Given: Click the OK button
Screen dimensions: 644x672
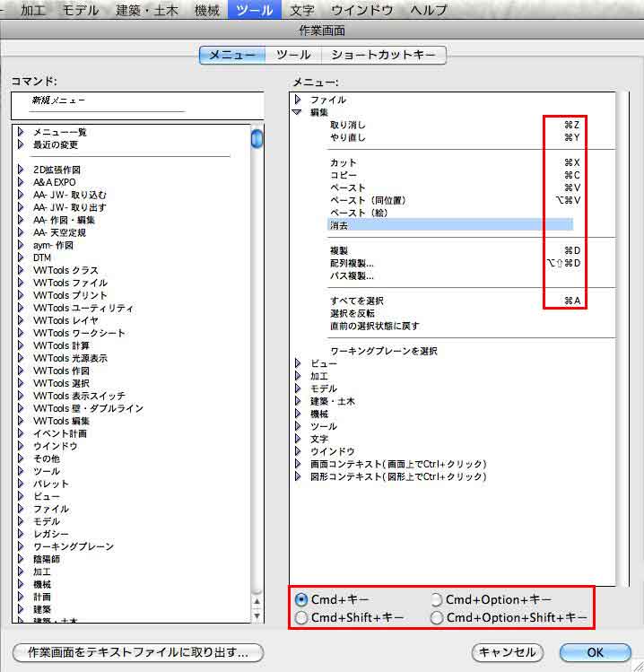Looking at the screenshot, I should click(x=595, y=652).
